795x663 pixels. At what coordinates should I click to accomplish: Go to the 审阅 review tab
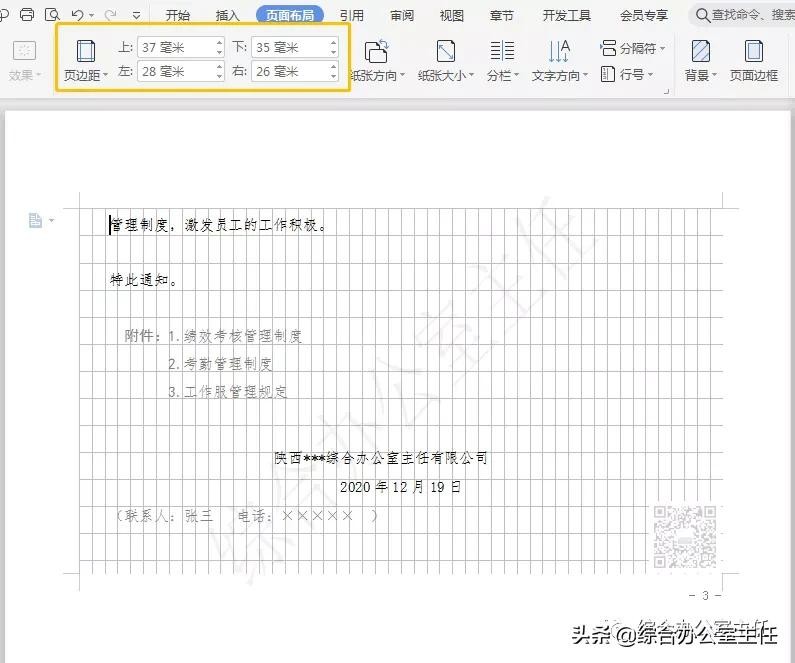pos(402,15)
